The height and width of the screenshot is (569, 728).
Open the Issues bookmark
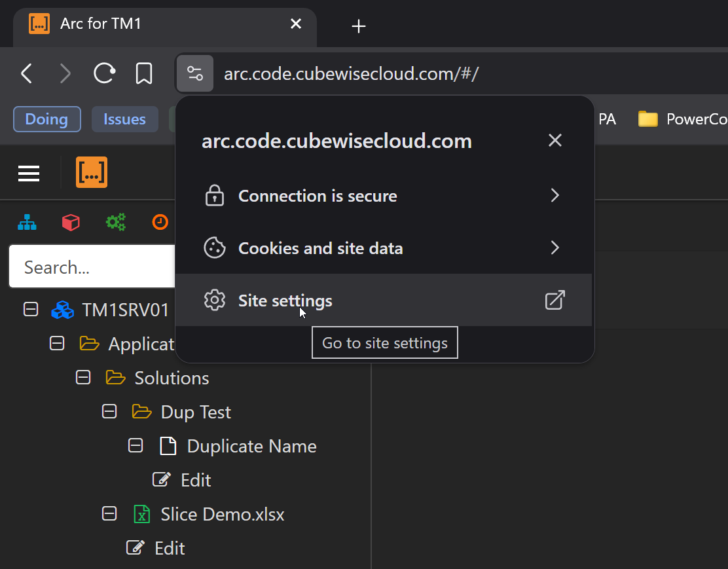point(124,119)
